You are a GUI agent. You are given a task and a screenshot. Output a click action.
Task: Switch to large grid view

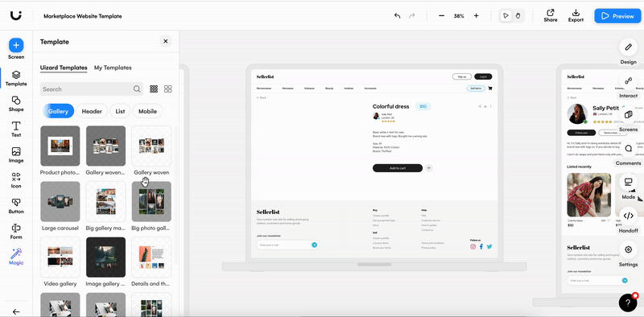[x=168, y=89]
